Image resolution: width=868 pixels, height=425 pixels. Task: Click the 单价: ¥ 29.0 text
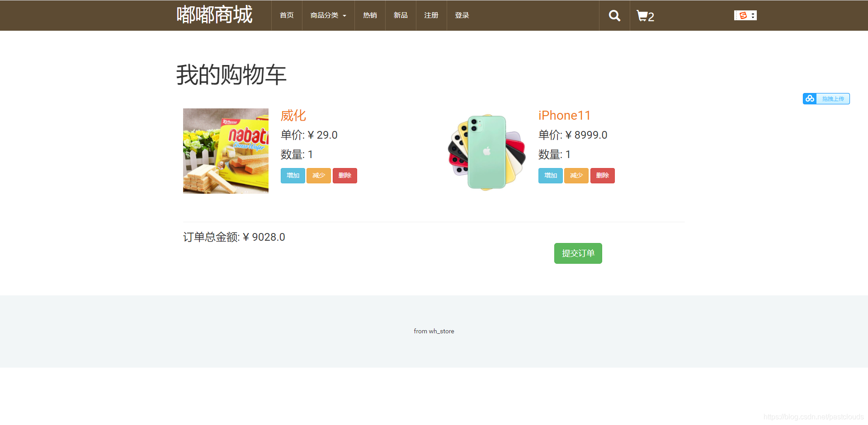(x=309, y=135)
